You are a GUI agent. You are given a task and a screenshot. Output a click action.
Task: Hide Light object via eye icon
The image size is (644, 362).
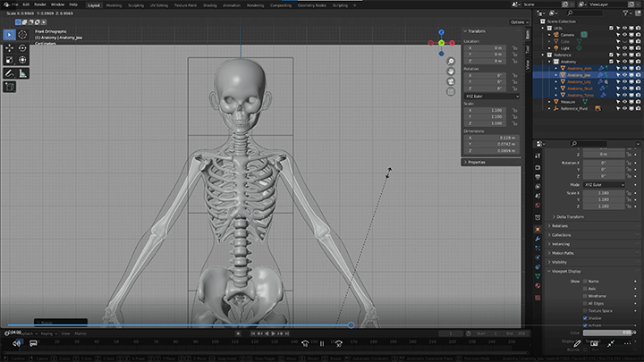pos(624,48)
